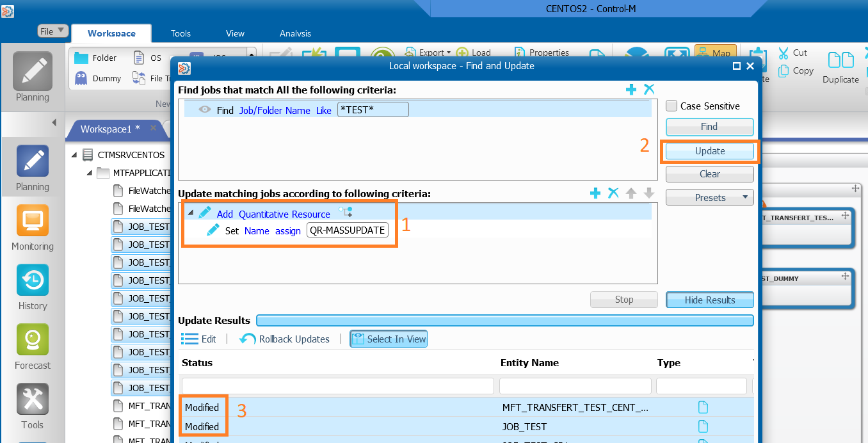The height and width of the screenshot is (443, 868).
Task: Click the pencil icon beside Set Name
Action: 213,230
